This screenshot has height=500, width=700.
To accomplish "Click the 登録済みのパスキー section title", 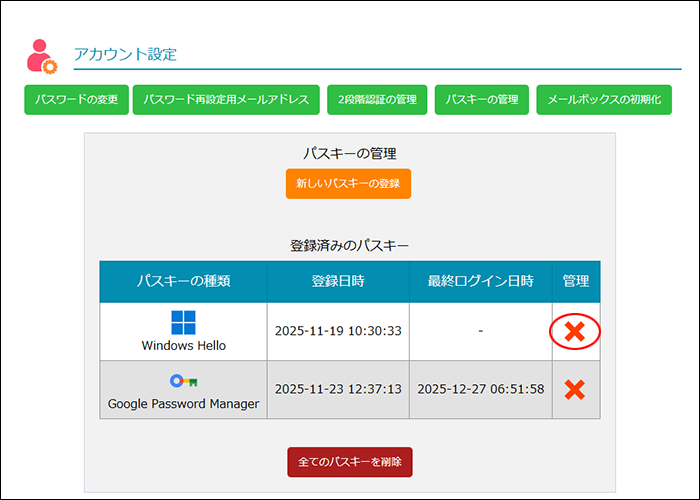I will click(349, 245).
